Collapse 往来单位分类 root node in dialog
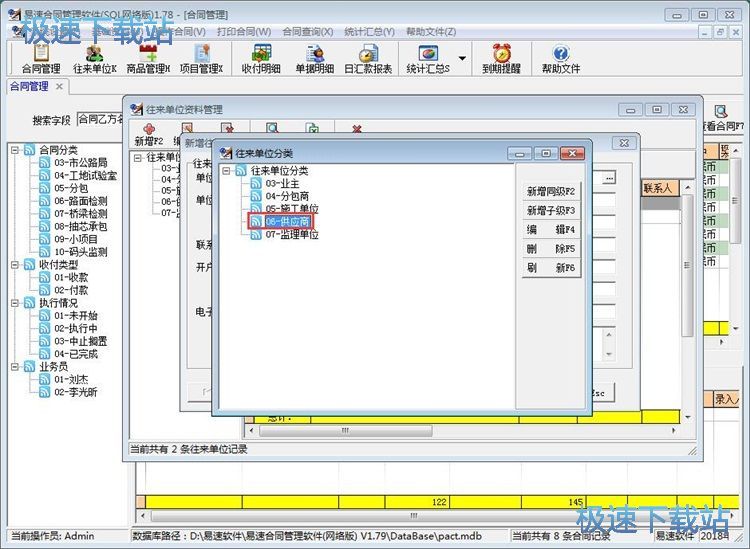 click(226, 171)
